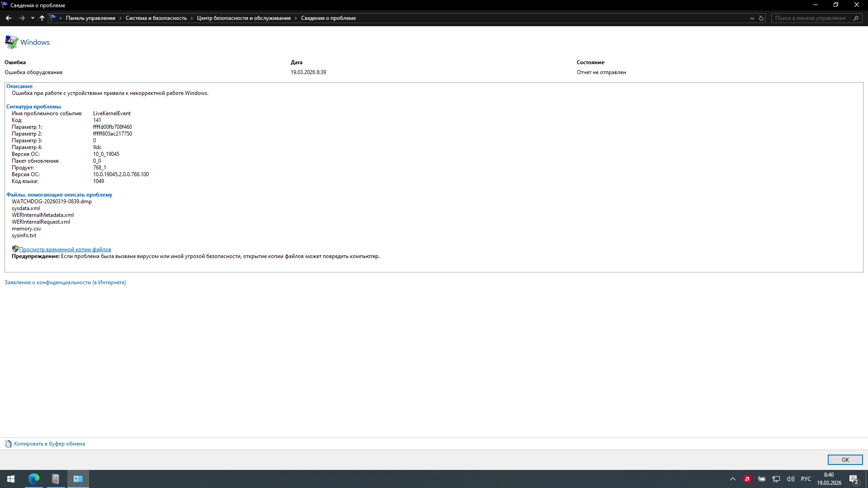
Task: Open Microsoft Edge from the taskbar
Action: click(x=34, y=479)
